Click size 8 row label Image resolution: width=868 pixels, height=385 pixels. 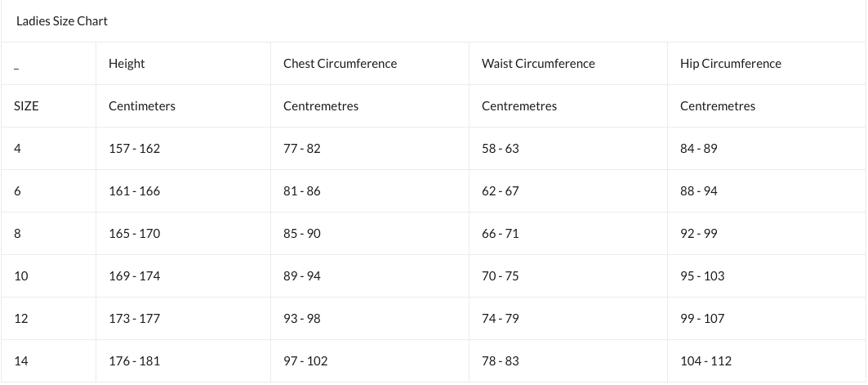18,234
